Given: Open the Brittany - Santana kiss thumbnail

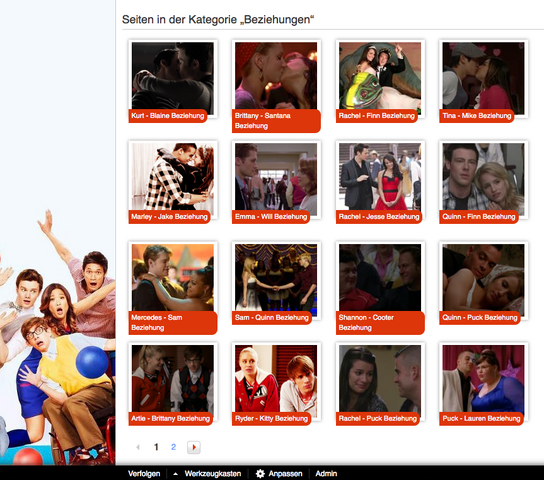Looking at the screenshot, I should pyautogui.click(x=276, y=76).
